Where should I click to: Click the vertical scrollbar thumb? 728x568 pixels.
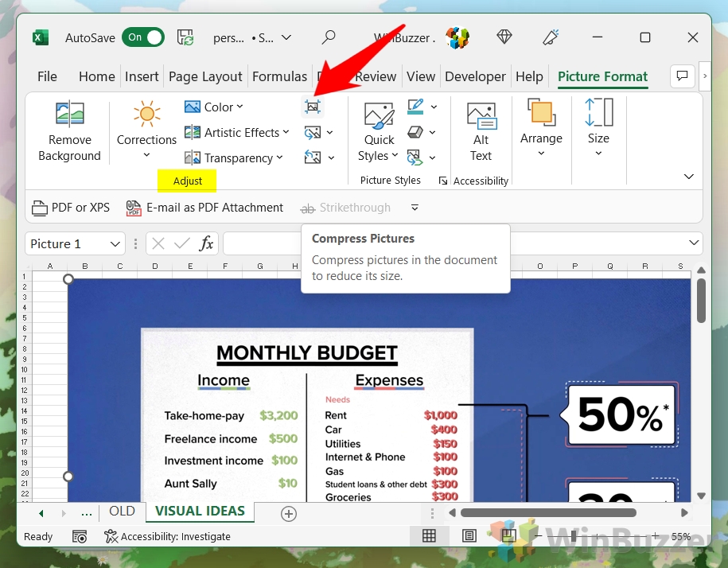tap(701, 300)
